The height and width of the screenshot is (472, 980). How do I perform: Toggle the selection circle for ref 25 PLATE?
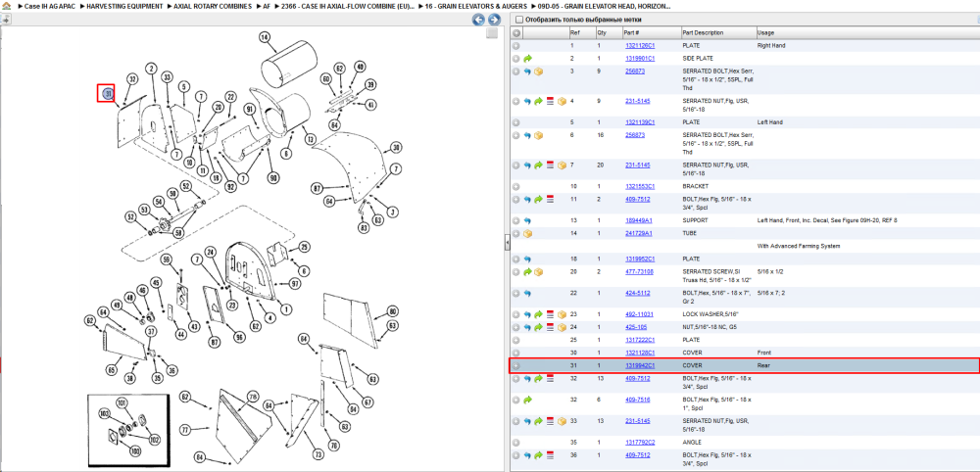coord(516,340)
